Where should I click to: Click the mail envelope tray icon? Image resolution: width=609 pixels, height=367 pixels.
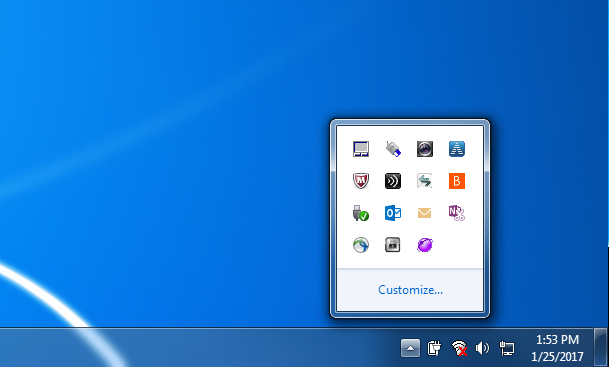(x=425, y=213)
